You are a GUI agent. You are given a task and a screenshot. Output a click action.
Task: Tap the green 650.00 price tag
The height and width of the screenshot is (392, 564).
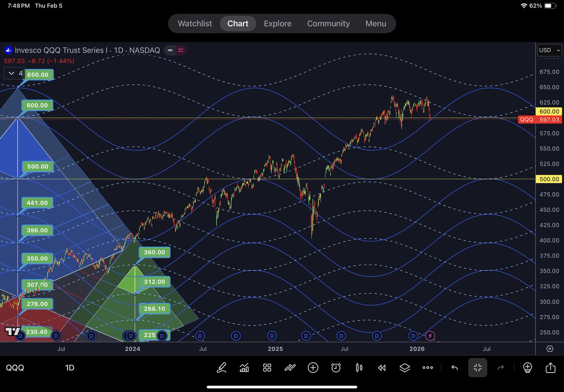pyautogui.click(x=38, y=75)
